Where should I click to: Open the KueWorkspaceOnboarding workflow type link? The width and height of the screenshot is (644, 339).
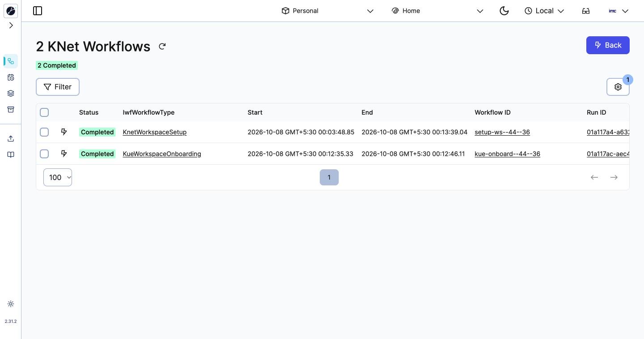[x=162, y=154]
